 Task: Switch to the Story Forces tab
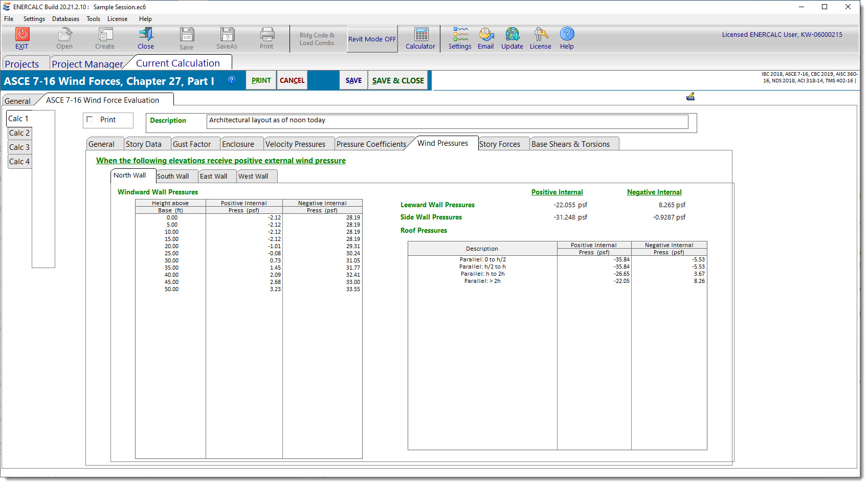500,144
